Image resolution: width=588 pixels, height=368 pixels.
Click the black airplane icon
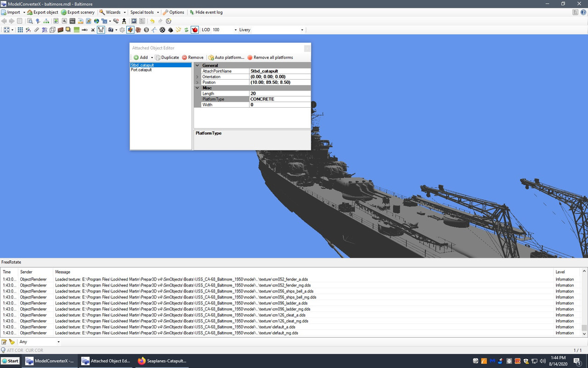93,30
